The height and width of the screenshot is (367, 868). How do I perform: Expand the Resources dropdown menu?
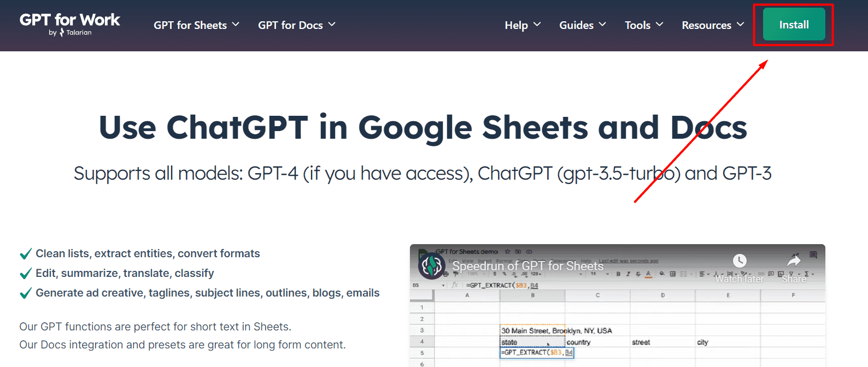[x=713, y=25]
